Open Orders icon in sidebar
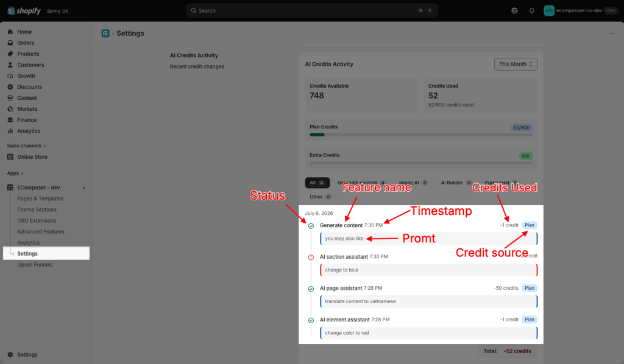624x364 pixels. coord(10,43)
